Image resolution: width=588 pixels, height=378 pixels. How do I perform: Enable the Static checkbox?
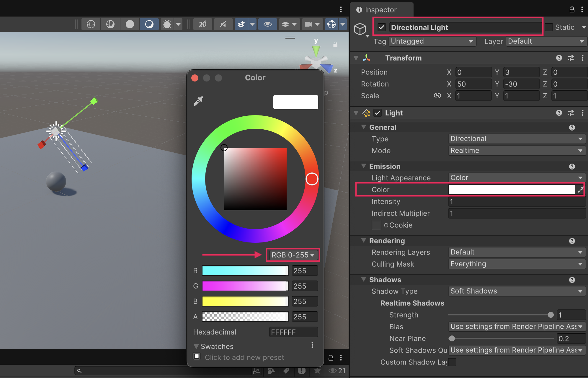(548, 27)
